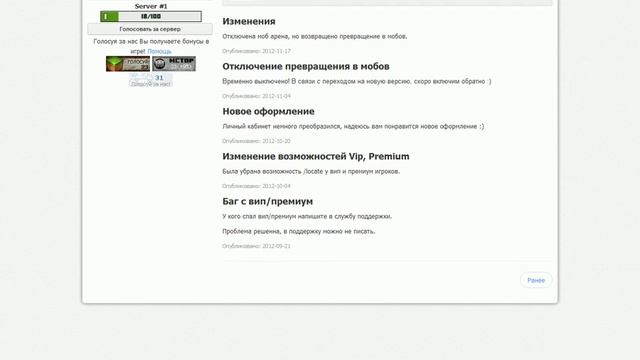The image size is (640, 360).
Task: Open 'Отключение превращения в мобов' news heading
Action: [306, 66]
